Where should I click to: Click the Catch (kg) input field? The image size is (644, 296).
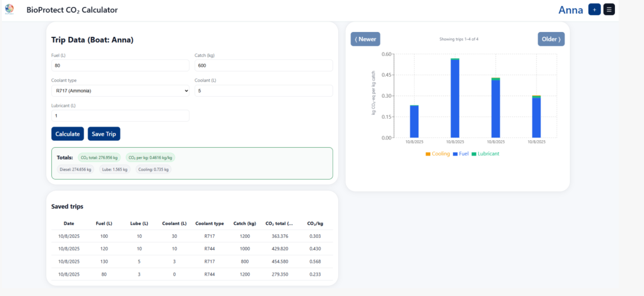tap(264, 65)
